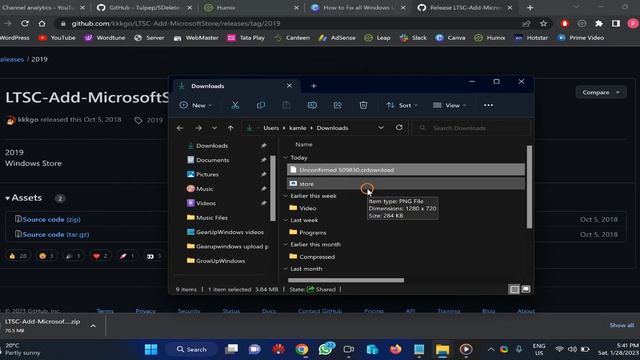This screenshot has height=360, width=640.
Task: Click the Cut icon in File Explorer toolbar
Action: (235, 105)
